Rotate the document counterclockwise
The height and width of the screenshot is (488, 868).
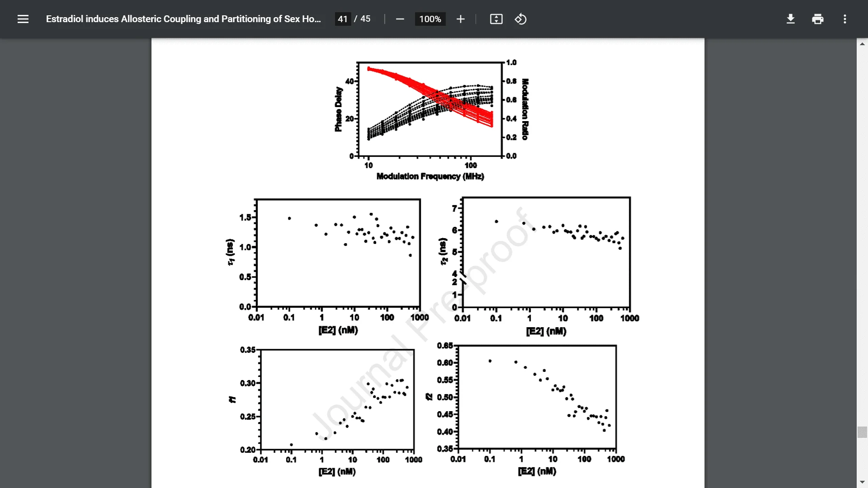click(x=521, y=19)
